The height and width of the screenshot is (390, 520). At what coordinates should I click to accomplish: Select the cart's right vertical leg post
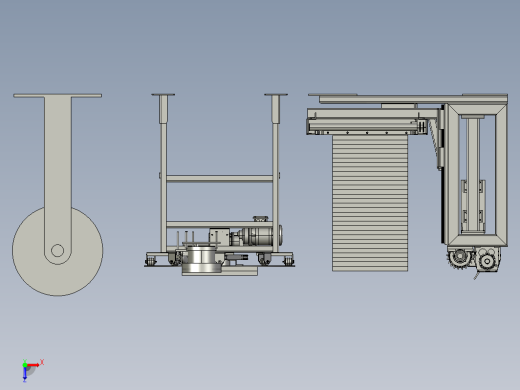point(276,173)
